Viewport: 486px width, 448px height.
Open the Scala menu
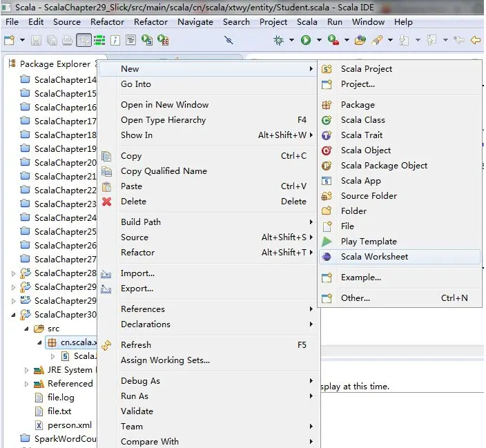click(307, 22)
